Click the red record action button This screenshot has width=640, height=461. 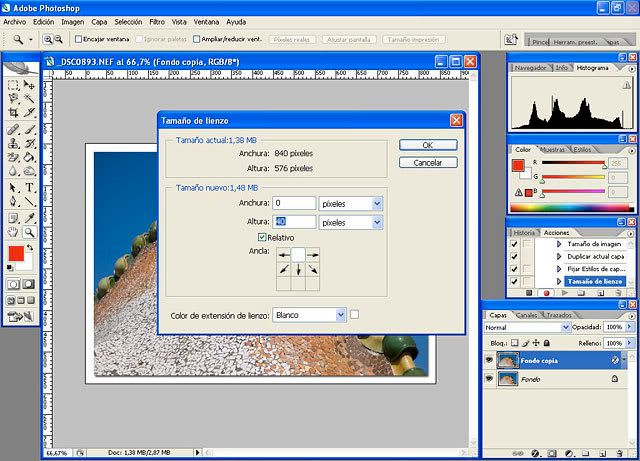point(547,293)
